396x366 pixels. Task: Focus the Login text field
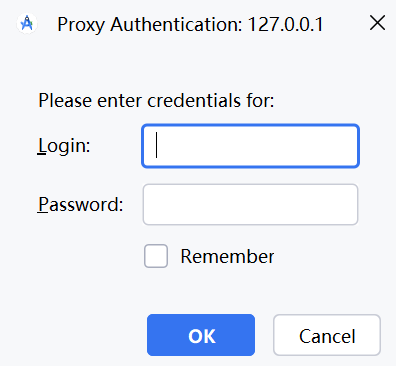pyautogui.click(x=250, y=146)
